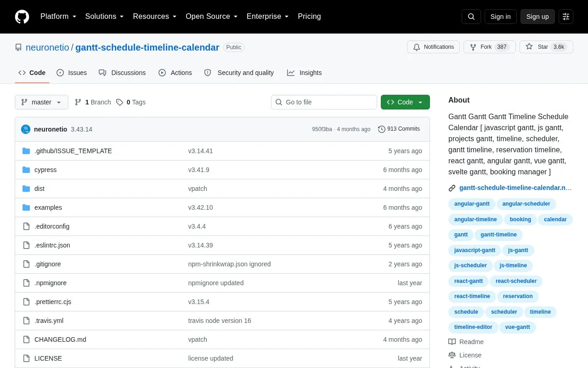Open the angular-gantt topic tag
The height and width of the screenshot is (368, 588).
point(472,204)
